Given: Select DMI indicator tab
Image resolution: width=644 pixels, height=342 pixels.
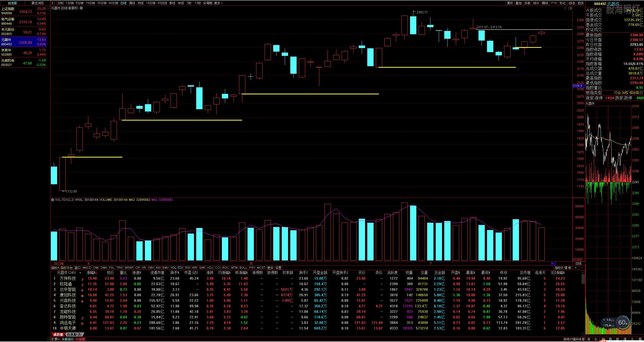Looking at the screenshot, I should click(96, 268).
